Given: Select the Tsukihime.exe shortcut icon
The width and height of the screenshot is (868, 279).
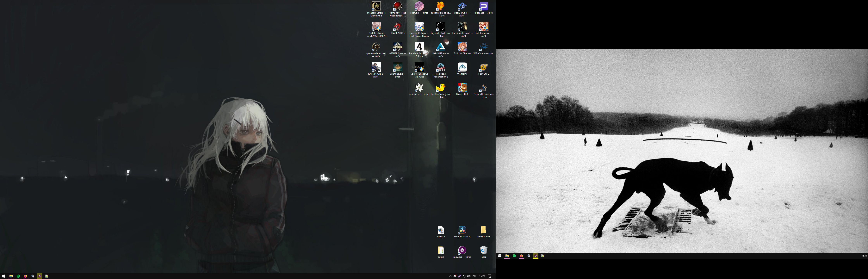Looking at the screenshot, I should pyautogui.click(x=484, y=29).
